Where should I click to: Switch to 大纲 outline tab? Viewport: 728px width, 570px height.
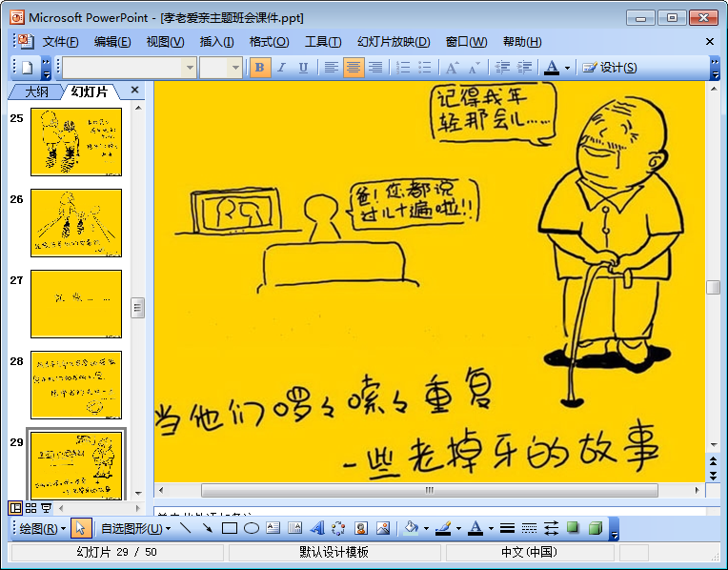(x=36, y=92)
